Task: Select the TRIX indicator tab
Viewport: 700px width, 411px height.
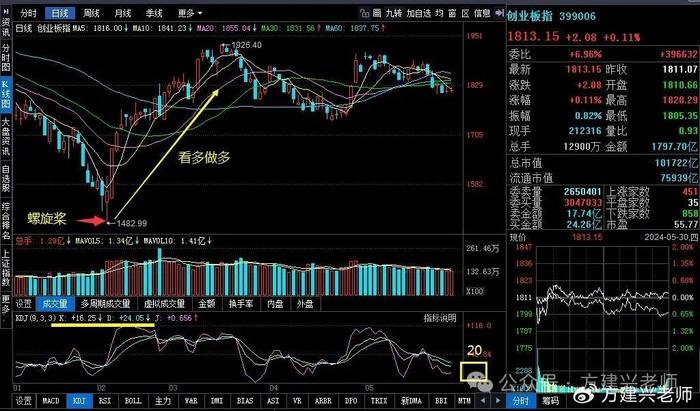Action: (x=379, y=401)
